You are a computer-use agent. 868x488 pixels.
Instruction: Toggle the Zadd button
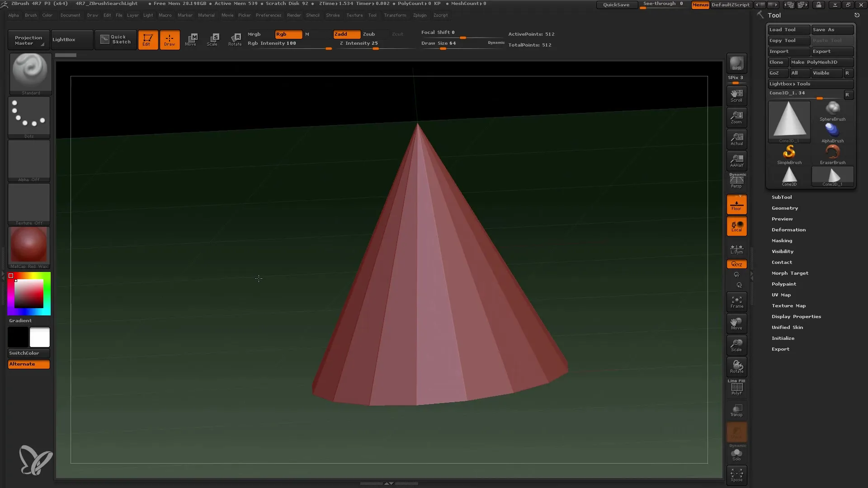(x=347, y=34)
